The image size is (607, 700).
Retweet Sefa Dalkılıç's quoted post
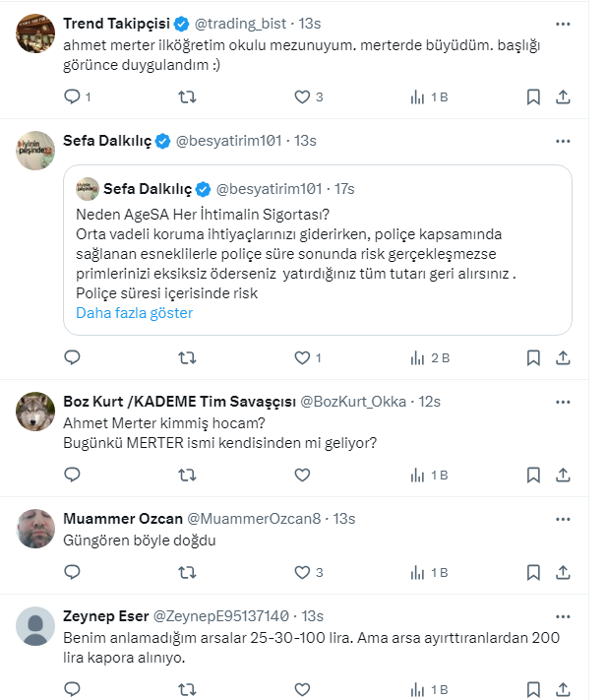[x=186, y=357]
